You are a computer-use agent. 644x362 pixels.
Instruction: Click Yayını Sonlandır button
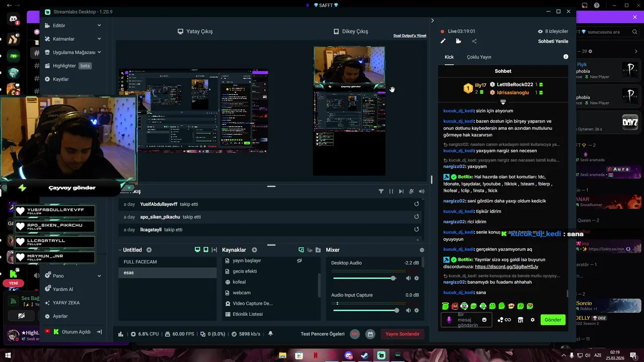[x=402, y=334]
